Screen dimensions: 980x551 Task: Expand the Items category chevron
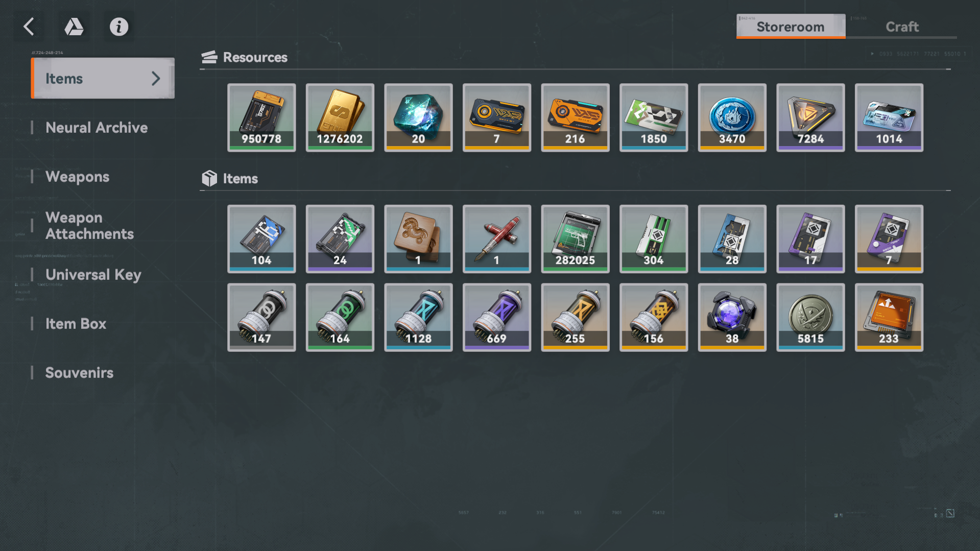pos(156,78)
